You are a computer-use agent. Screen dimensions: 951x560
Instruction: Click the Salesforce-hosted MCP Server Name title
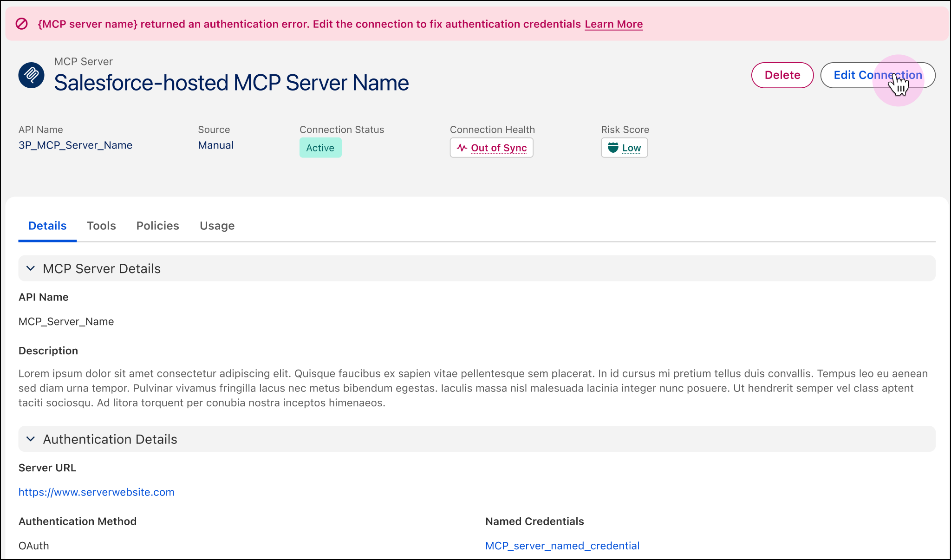pyautogui.click(x=231, y=83)
